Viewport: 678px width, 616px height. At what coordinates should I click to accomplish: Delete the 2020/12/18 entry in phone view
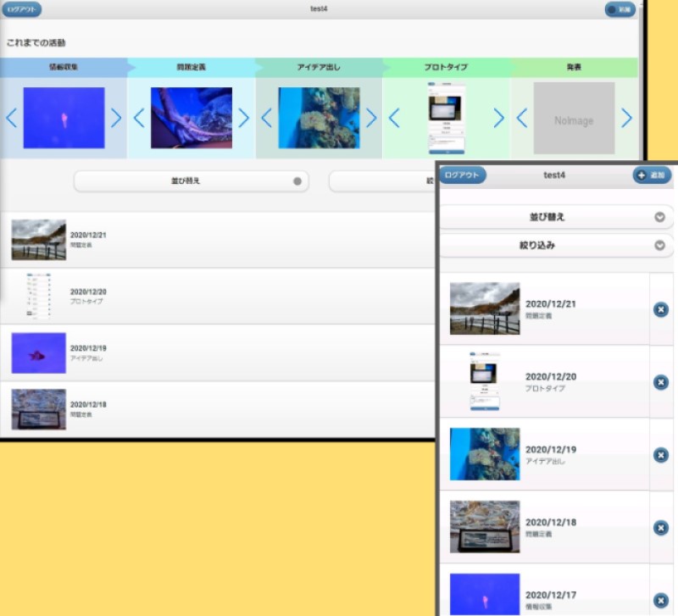(x=661, y=528)
